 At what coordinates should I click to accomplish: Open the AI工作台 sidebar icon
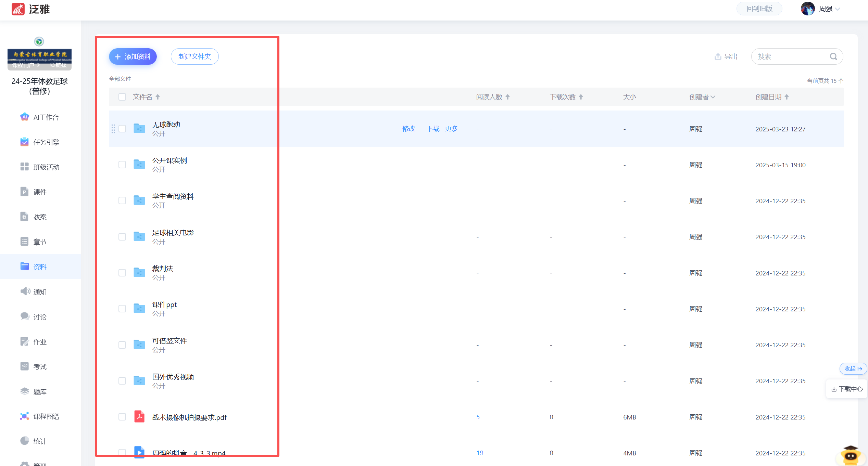24,117
